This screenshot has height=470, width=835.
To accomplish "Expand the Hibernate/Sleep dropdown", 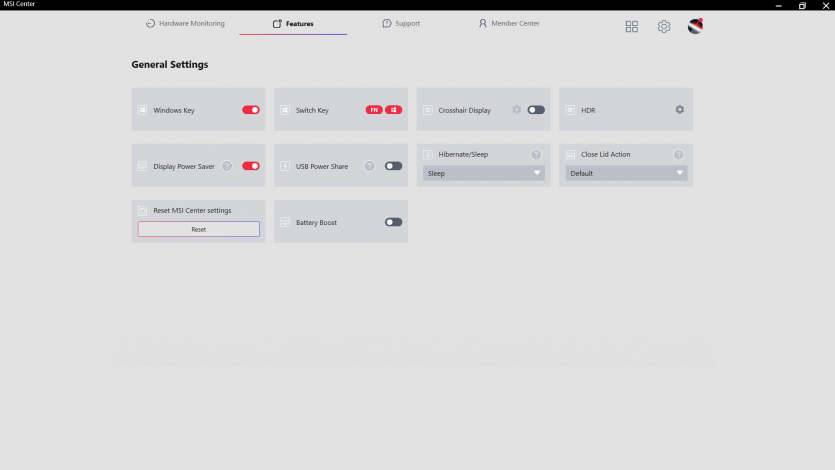I will pos(484,173).
